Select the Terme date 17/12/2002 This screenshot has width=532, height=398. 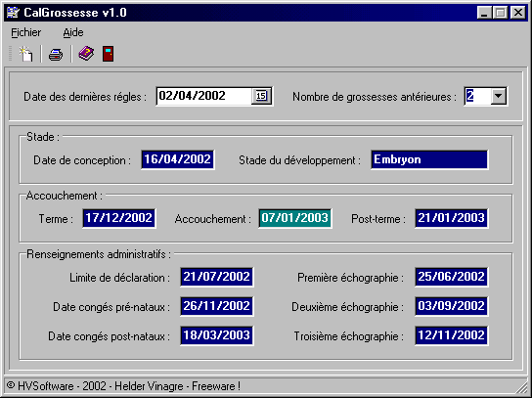[118, 218]
